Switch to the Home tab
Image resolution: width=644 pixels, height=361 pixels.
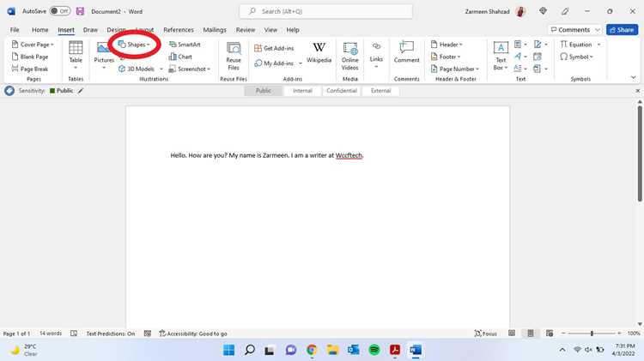tap(39, 30)
